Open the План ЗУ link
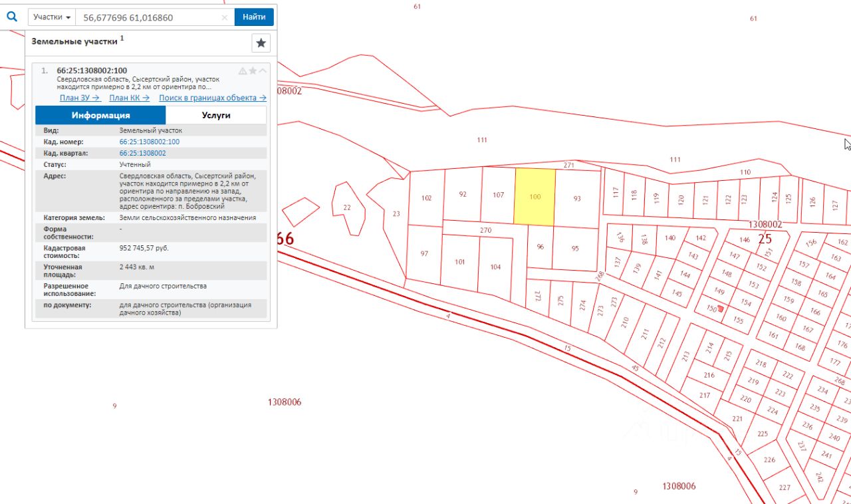 click(x=79, y=98)
